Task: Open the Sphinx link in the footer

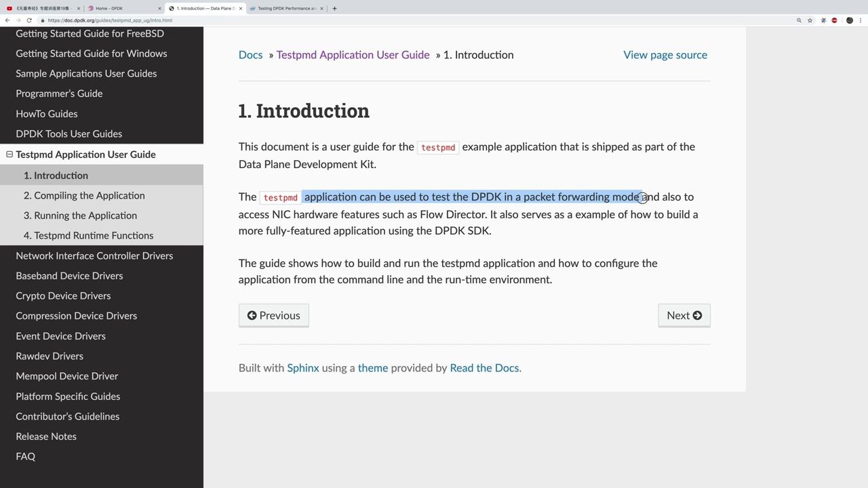Action: pos(302,368)
